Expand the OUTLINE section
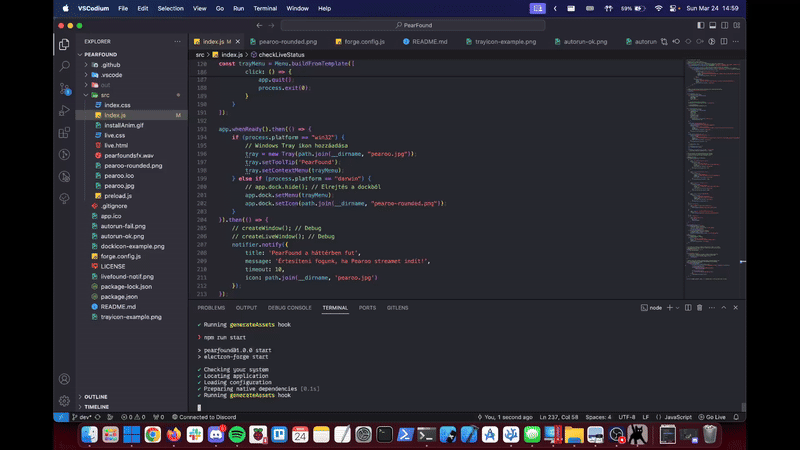 [x=132, y=396]
